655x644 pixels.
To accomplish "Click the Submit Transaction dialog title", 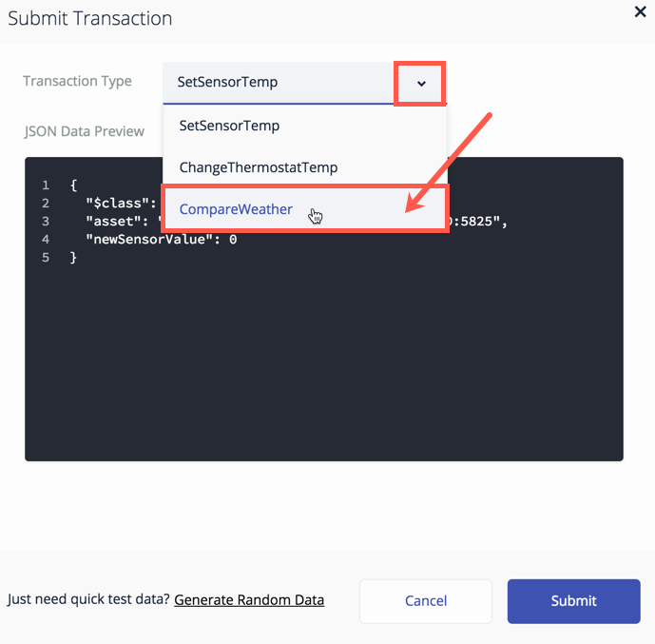I will [x=89, y=18].
